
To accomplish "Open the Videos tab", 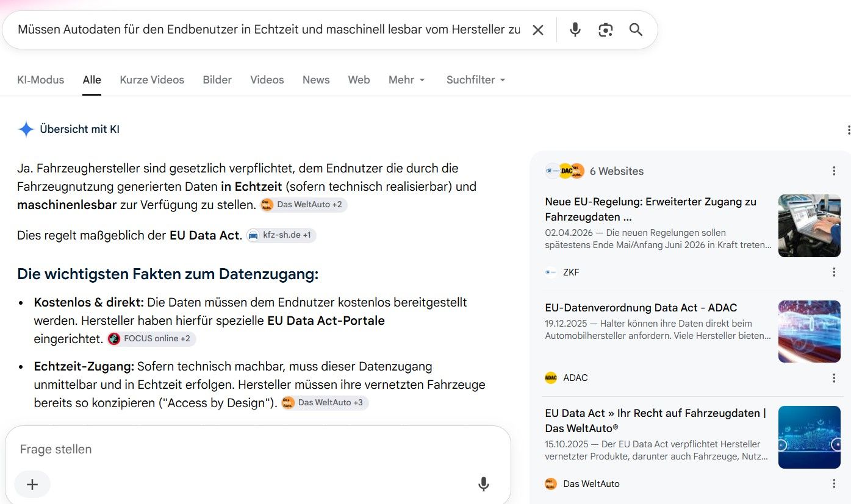I will coord(267,80).
